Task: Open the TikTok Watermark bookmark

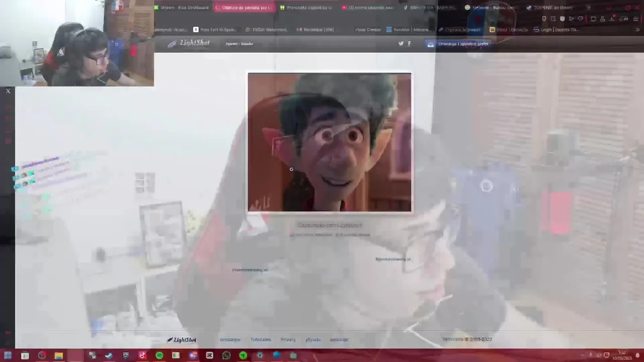Action: [266, 30]
